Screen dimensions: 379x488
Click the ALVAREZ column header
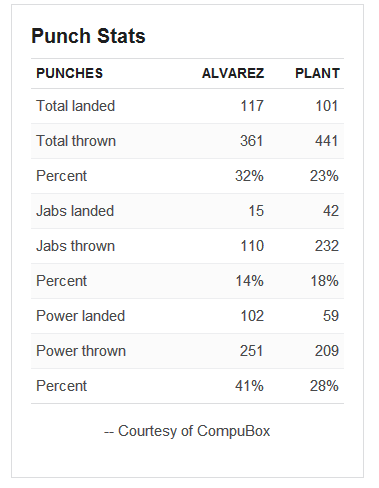(x=233, y=73)
